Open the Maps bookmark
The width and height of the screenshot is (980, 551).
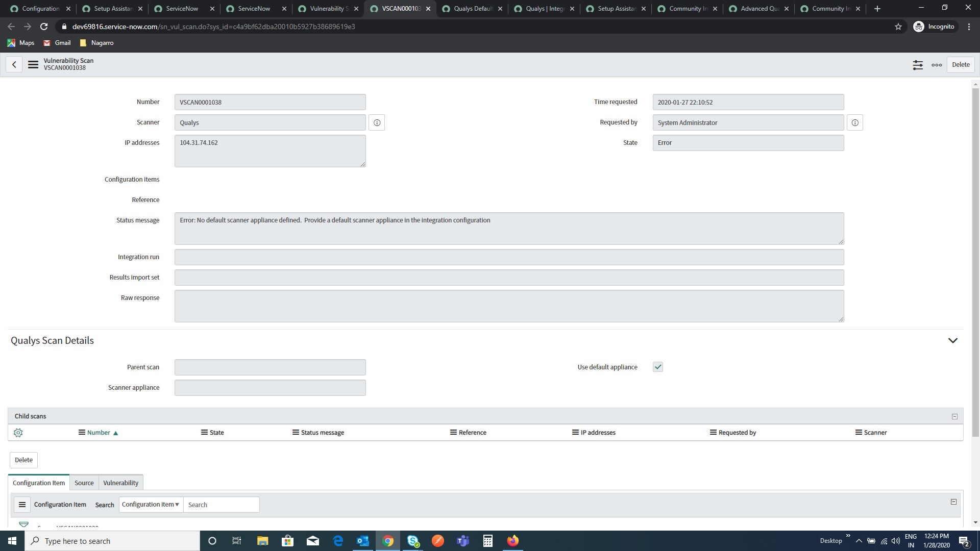tap(21, 43)
